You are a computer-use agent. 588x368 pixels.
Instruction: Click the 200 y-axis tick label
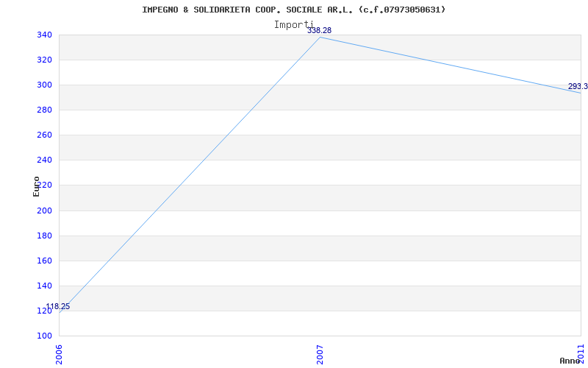[44, 210]
